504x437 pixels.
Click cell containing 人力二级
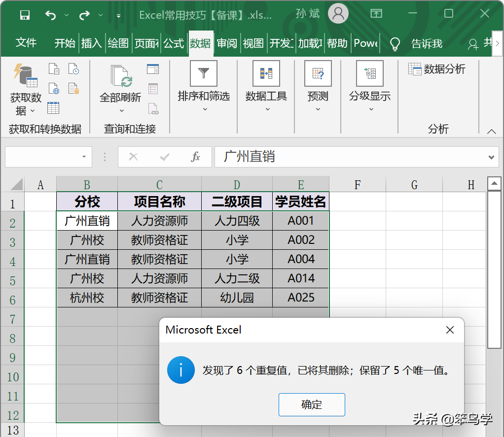pos(237,278)
